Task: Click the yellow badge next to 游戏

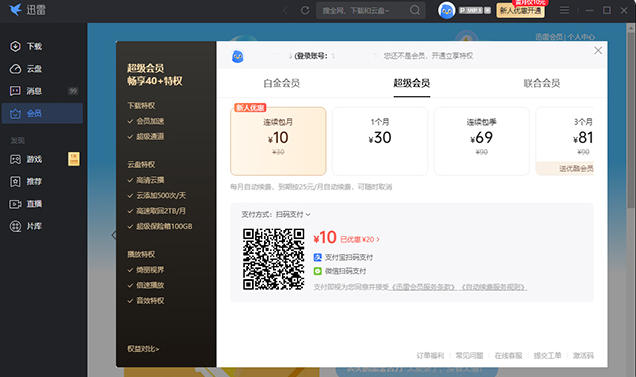Action: 74,159
